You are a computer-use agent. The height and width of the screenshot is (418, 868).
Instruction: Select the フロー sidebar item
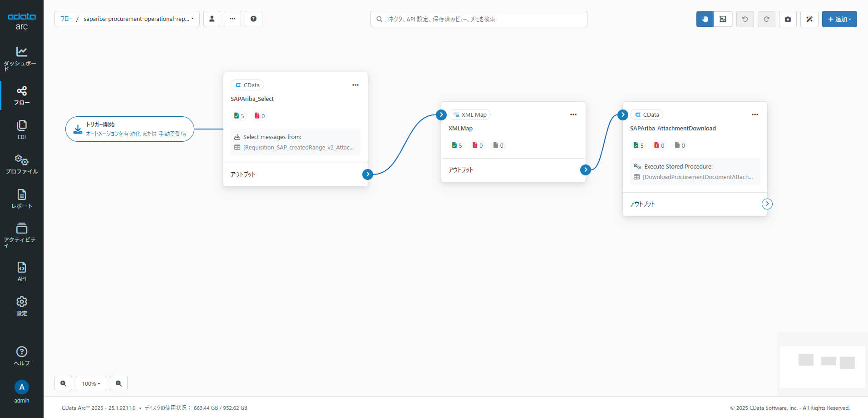(x=21, y=95)
